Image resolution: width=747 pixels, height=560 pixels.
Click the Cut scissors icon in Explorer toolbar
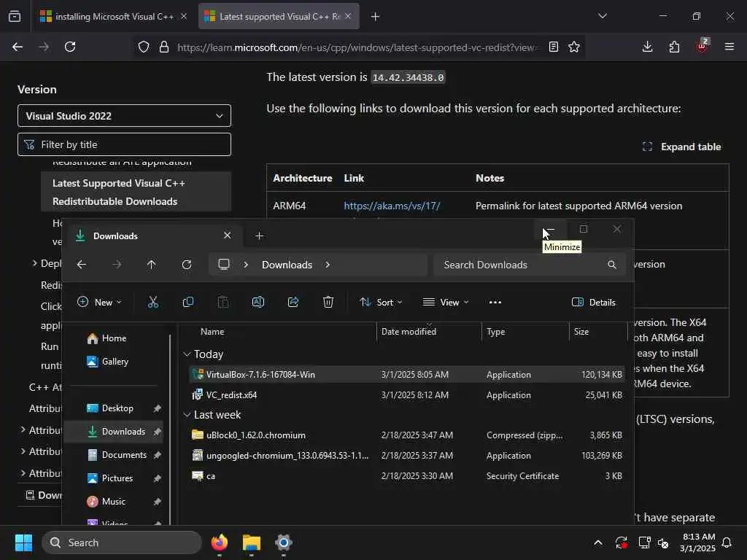coord(152,302)
